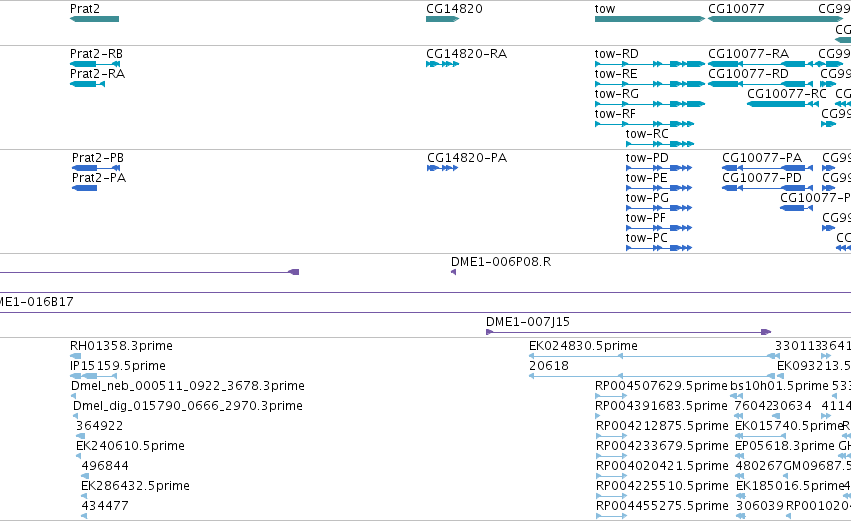Select the tow-PG protein
Viewport: 851px width, 521px height.
coord(659,208)
